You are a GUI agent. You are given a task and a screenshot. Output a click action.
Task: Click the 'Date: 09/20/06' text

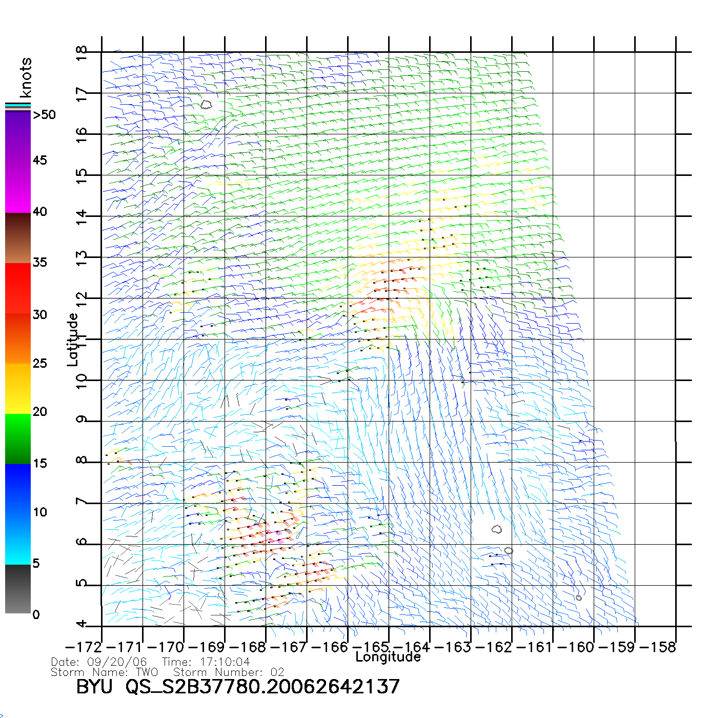(99, 662)
